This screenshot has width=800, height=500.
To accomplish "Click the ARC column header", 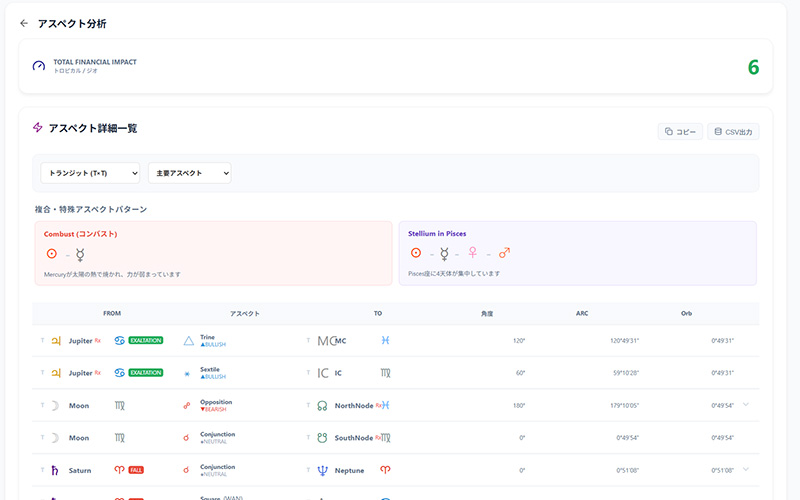I will coord(582,313).
